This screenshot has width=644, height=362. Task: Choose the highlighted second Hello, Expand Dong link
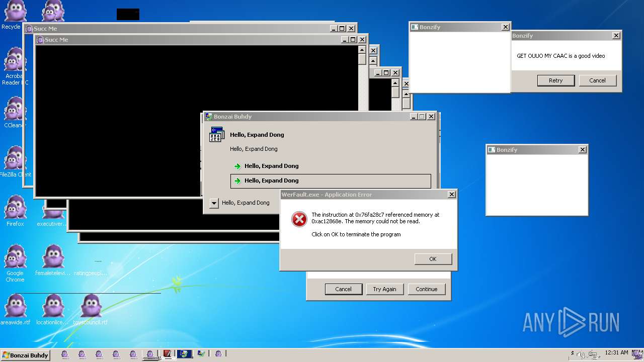(331, 181)
